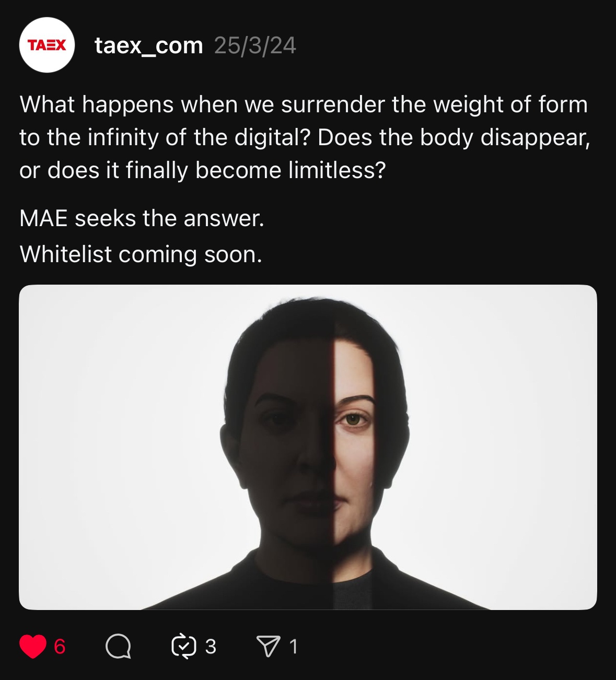View likes by clicking the count 6
This screenshot has width=616, height=680.
tap(60, 647)
